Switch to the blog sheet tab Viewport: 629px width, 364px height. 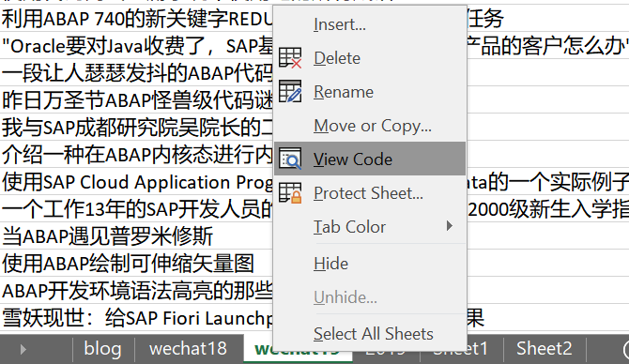point(102,348)
